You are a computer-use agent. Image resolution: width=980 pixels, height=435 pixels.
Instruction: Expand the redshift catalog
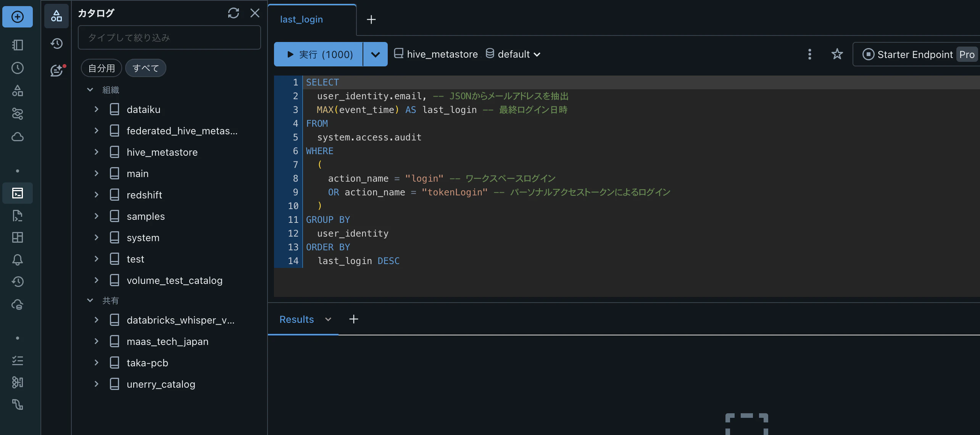[x=96, y=195]
